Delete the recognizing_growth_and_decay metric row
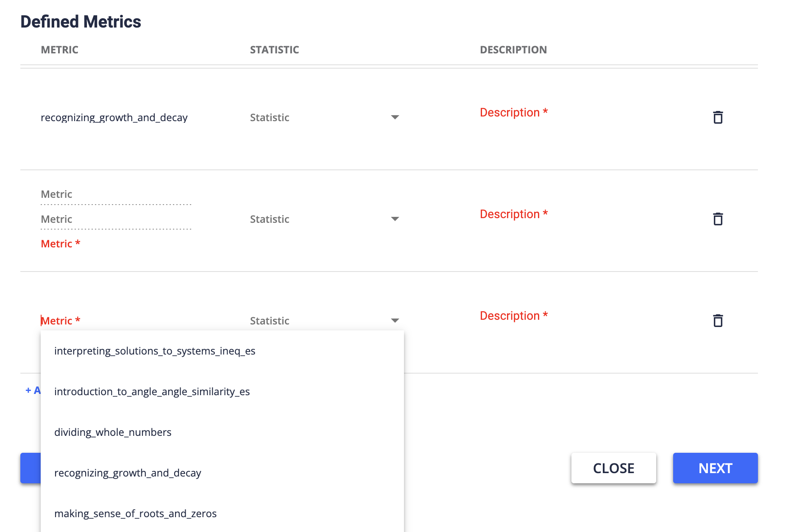The width and height of the screenshot is (791, 532). coord(718,117)
